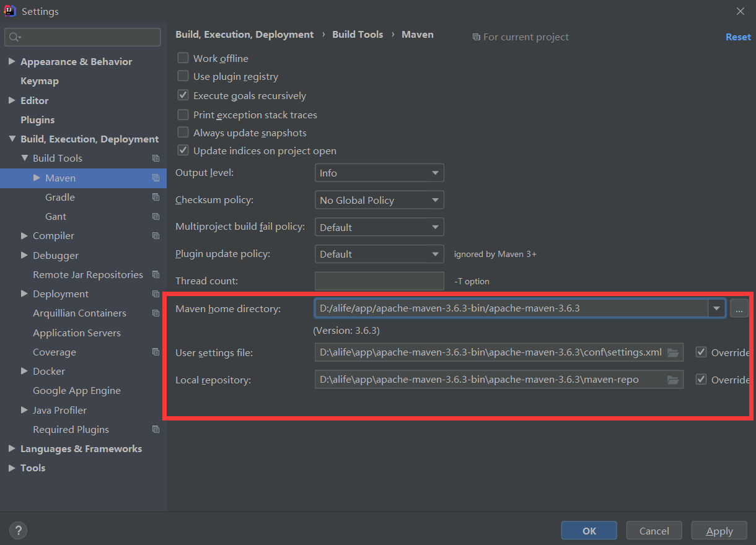Open the Plugin update policy dropdown
The image size is (756, 545).
379,254
